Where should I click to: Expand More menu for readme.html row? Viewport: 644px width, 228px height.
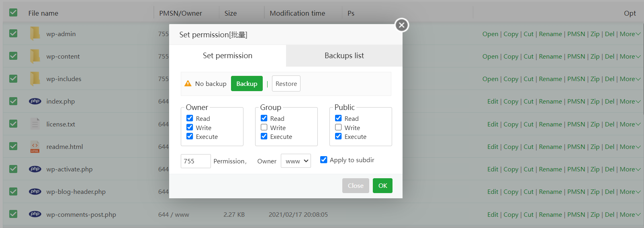point(630,147)
